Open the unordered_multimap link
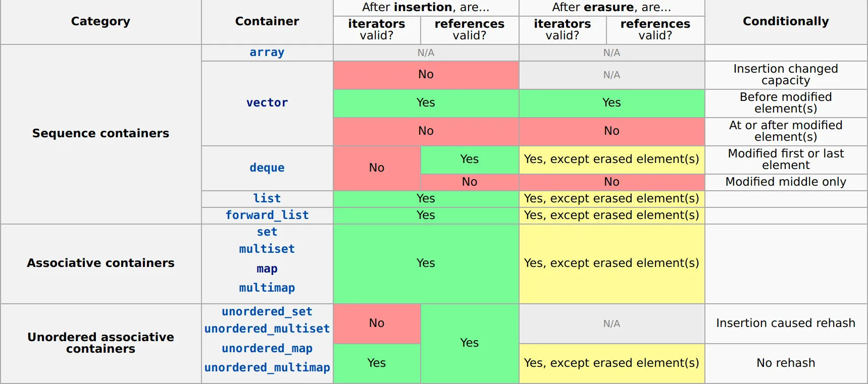Image resolution: width=868 pixels, height=384 pixels. [x=267, y=368]
